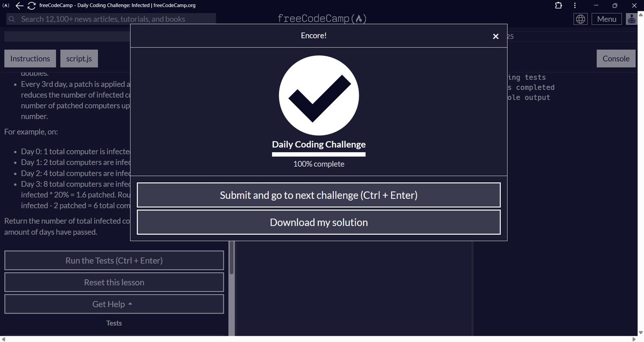Reload the current page

point(32,5)
